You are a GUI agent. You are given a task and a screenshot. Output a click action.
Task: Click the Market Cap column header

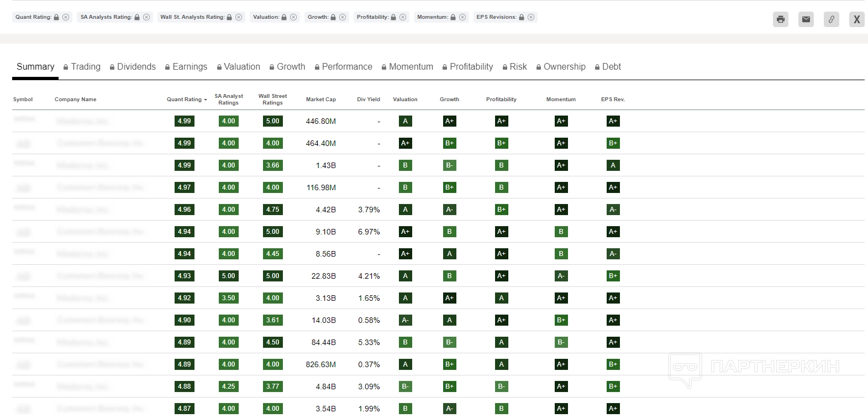(320, 100)
